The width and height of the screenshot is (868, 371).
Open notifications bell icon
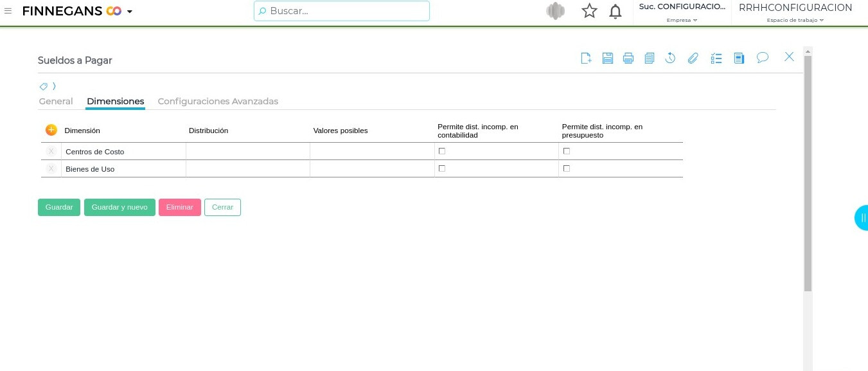(616, 11)
